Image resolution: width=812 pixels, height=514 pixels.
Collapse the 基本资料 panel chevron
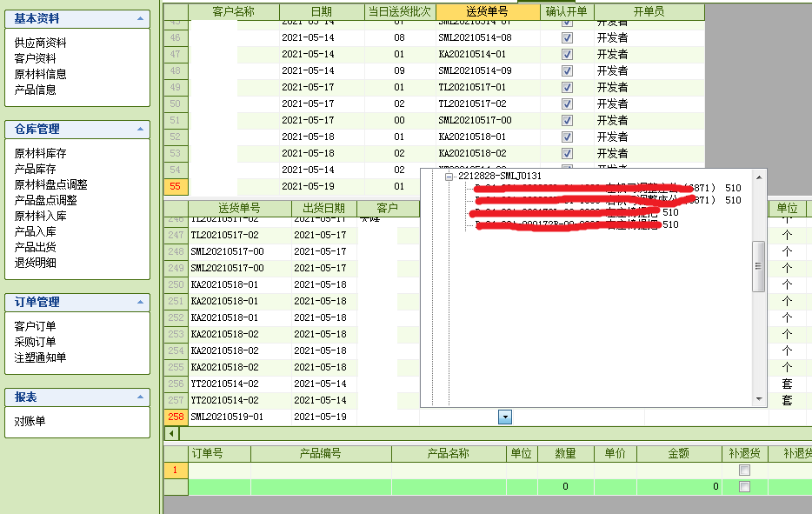[x=140, y=18]
